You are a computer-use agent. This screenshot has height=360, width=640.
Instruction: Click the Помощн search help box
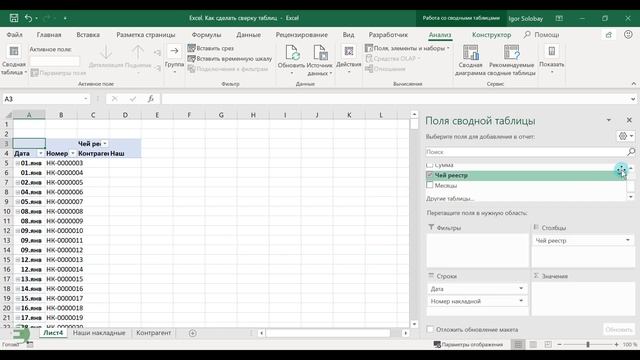click(541, 35)
